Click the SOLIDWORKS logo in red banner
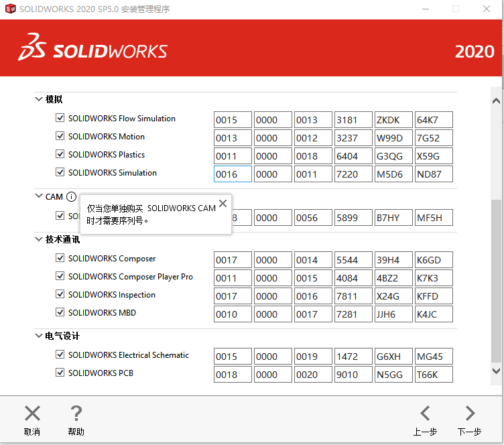 92,47
